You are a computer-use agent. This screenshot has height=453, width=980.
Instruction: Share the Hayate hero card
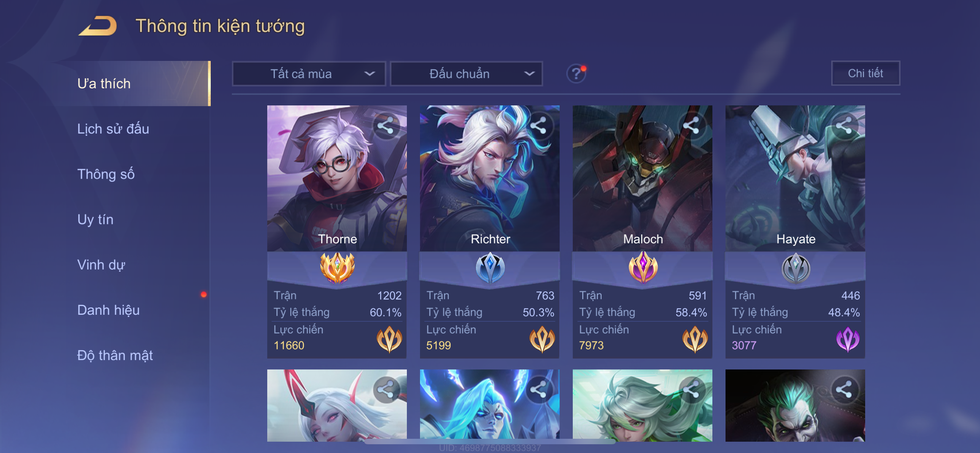tap(844, 125)
